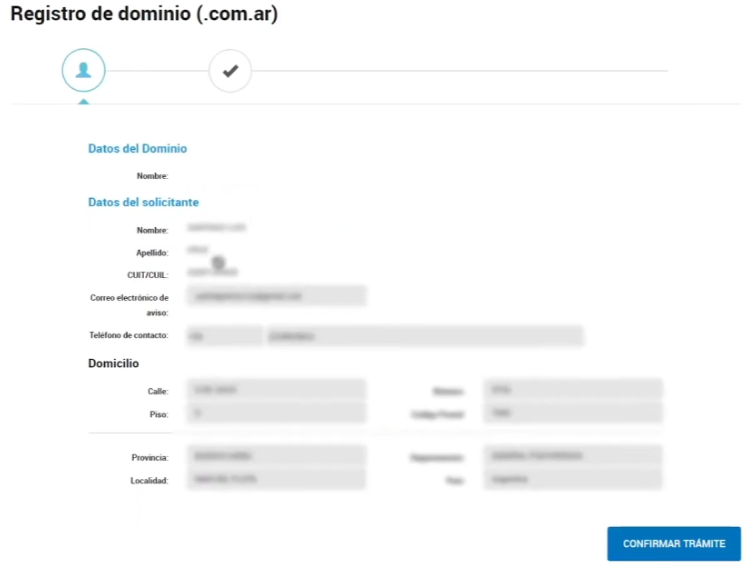Screen dimensions: 754x572
Task: Focus the Calle address field
Action: click(x=276, y=390)
